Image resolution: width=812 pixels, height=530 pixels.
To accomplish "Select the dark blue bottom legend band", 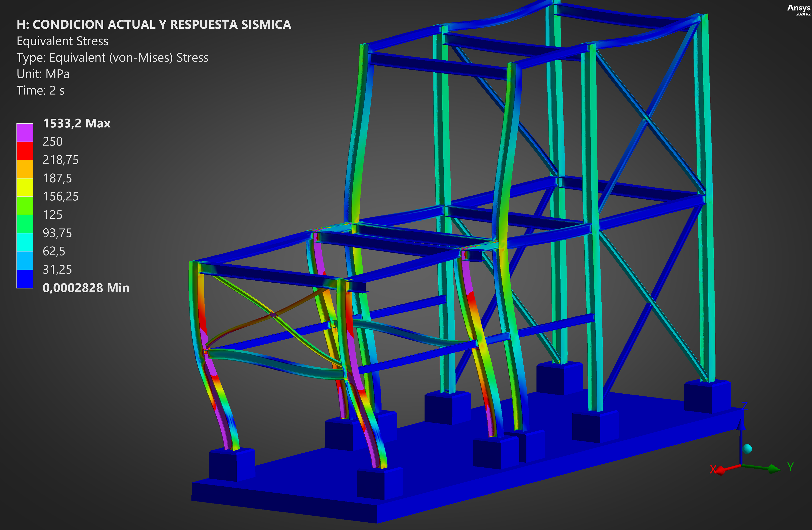I will [25, 279].
